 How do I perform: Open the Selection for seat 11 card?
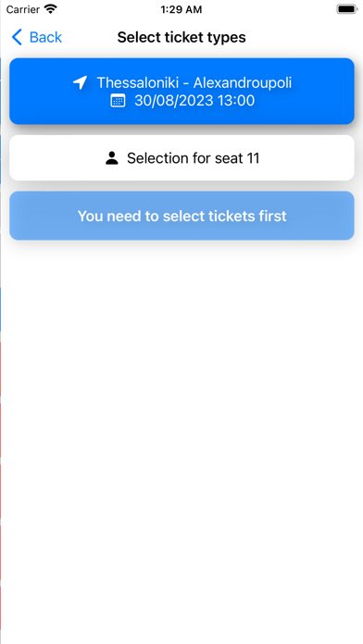pos(181,157)
